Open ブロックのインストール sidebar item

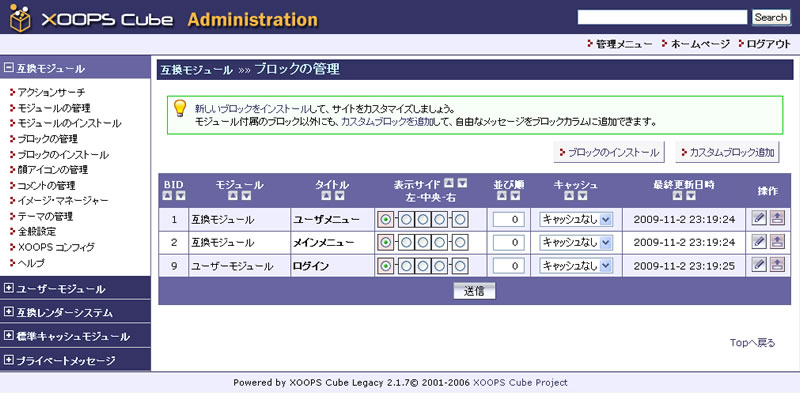point(63,154)
